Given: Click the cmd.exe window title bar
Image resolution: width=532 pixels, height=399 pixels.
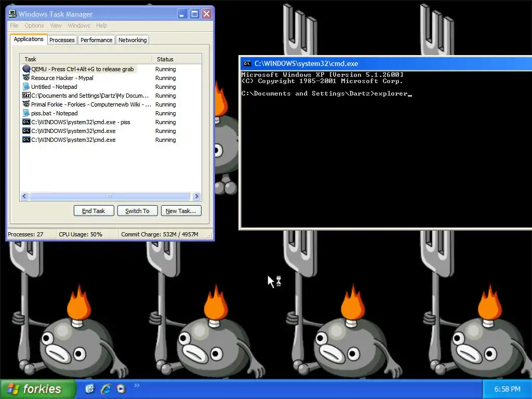Looking at the screenshot, I should coord(386,63).
